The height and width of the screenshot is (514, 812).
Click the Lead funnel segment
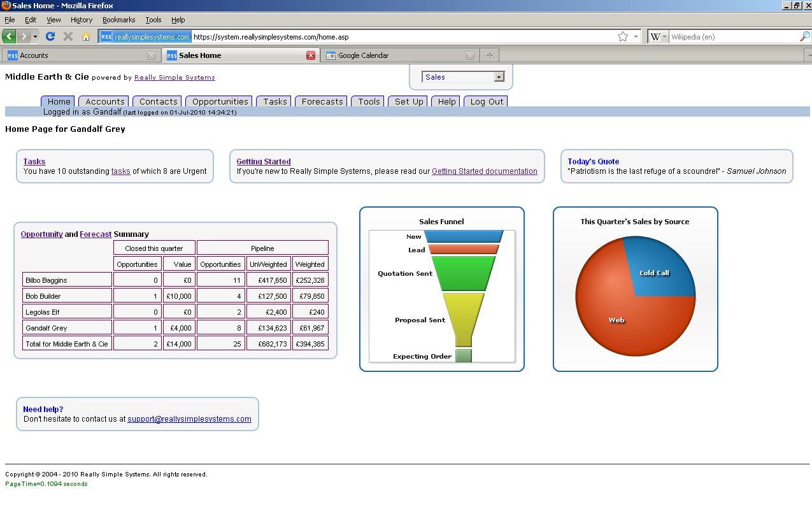click(464, 250)
